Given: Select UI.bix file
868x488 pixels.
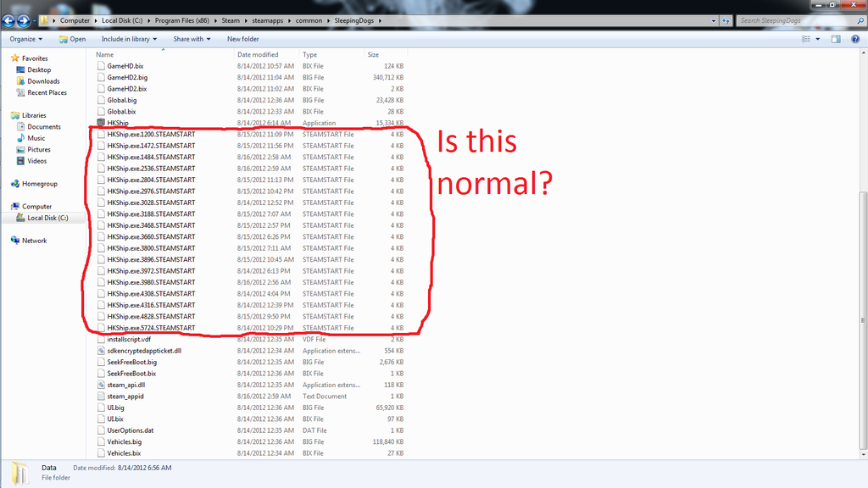Looking at the screenshot, I should [x=115, y=419].
